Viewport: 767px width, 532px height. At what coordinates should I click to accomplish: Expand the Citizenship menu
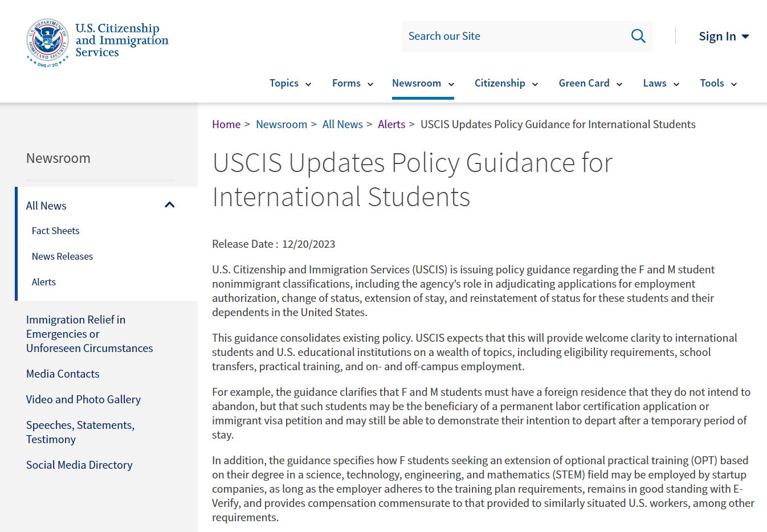point(505,83)
